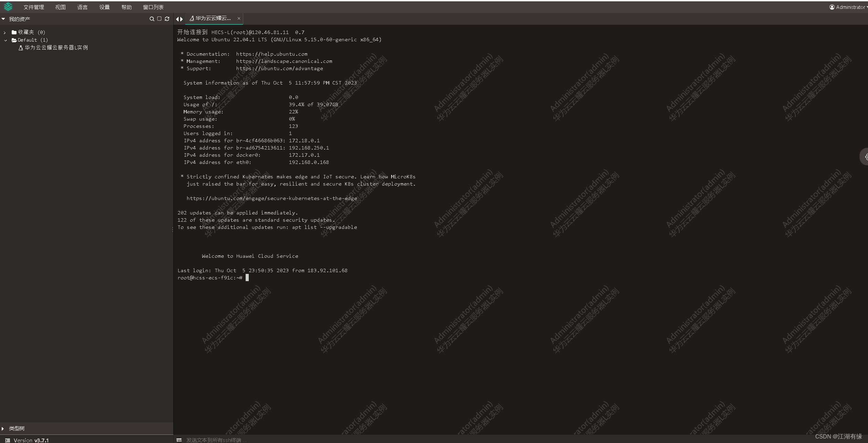The image size is (868, 443).
Task: Open the 视图 menu
Action: pos(61,7)
